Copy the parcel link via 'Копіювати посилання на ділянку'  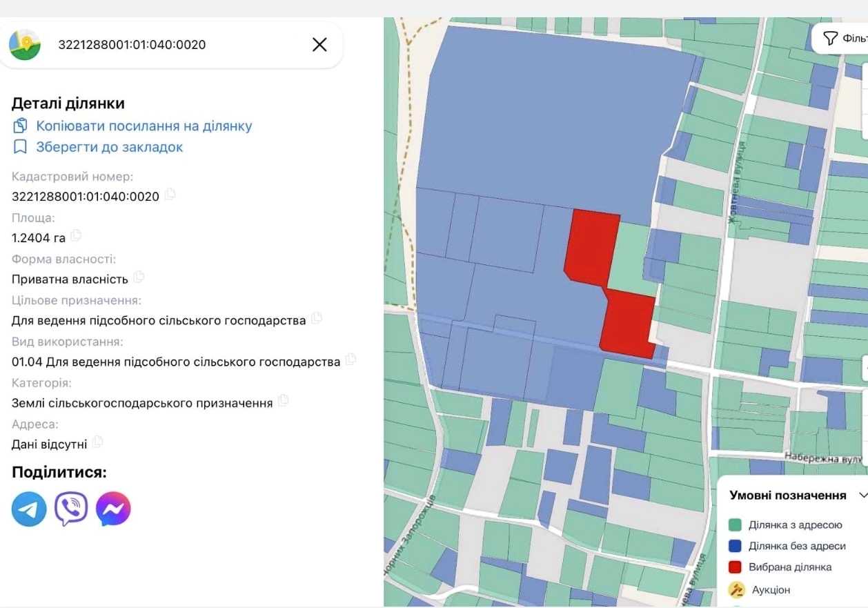click(132, 126)
